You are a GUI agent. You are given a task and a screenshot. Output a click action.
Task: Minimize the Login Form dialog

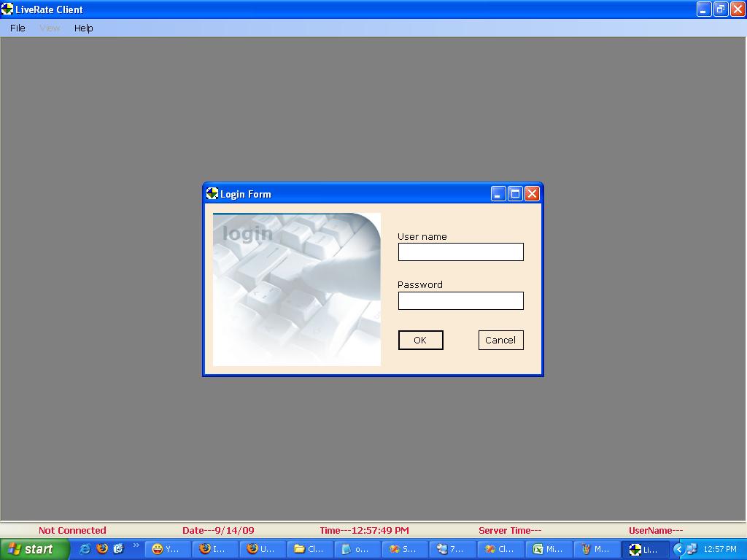[x=498, y=194]
